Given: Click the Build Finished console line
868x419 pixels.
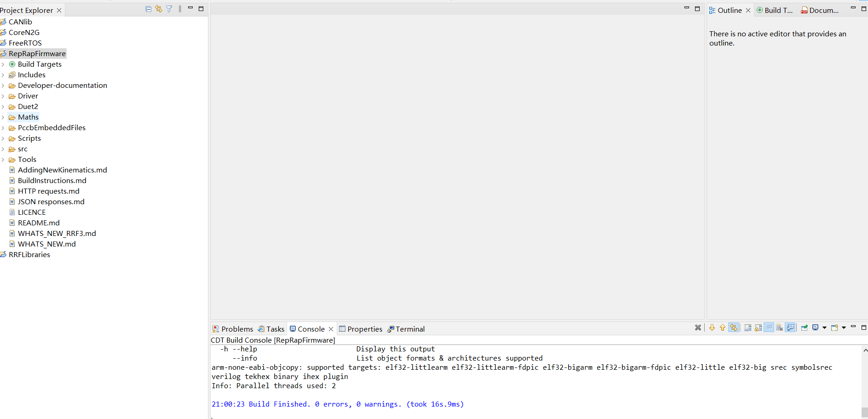Looking at the screenshot, I should click(x=338, y=404).
